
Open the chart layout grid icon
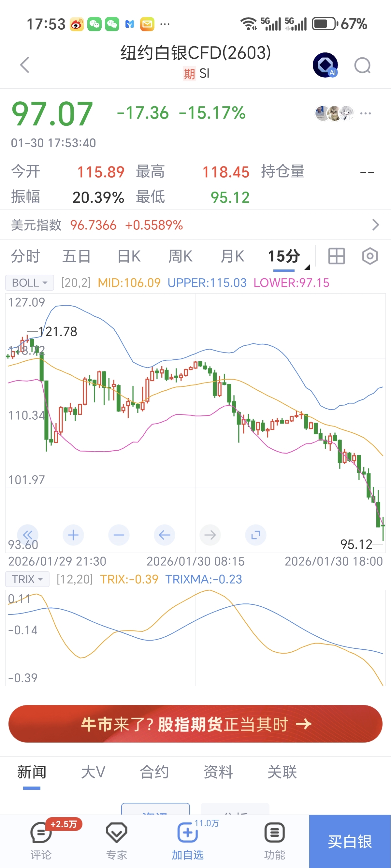tap(336, 256)
